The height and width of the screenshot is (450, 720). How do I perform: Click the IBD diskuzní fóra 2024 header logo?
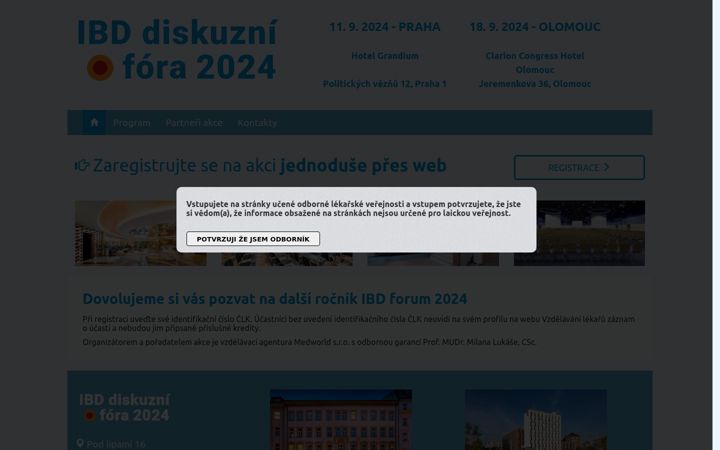pyautogui.click(x=177, y=50)
